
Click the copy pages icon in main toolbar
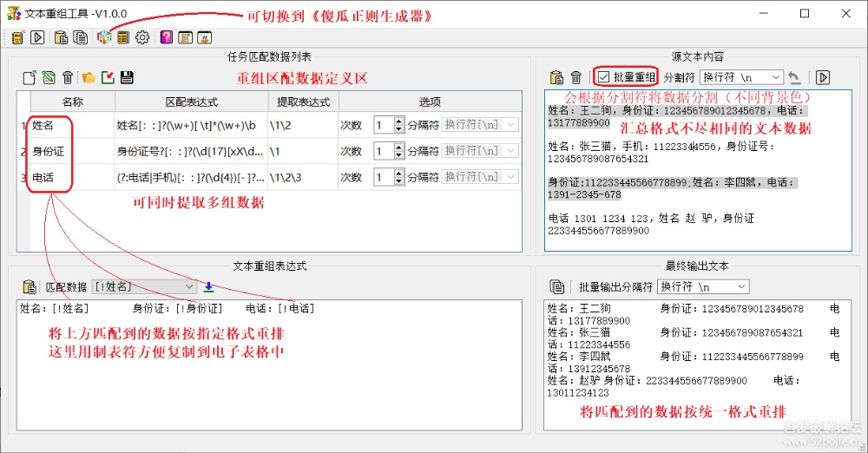click(x=80, y=37)
